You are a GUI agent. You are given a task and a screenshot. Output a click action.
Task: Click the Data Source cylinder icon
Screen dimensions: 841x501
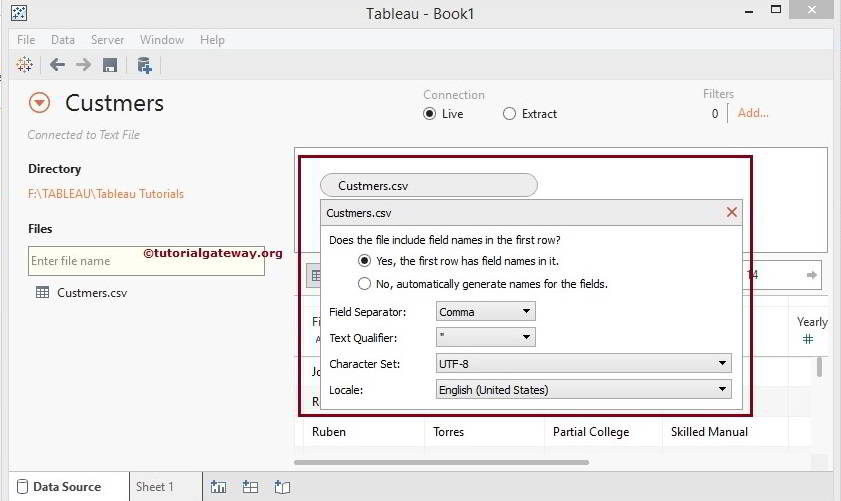pos(23,487)
